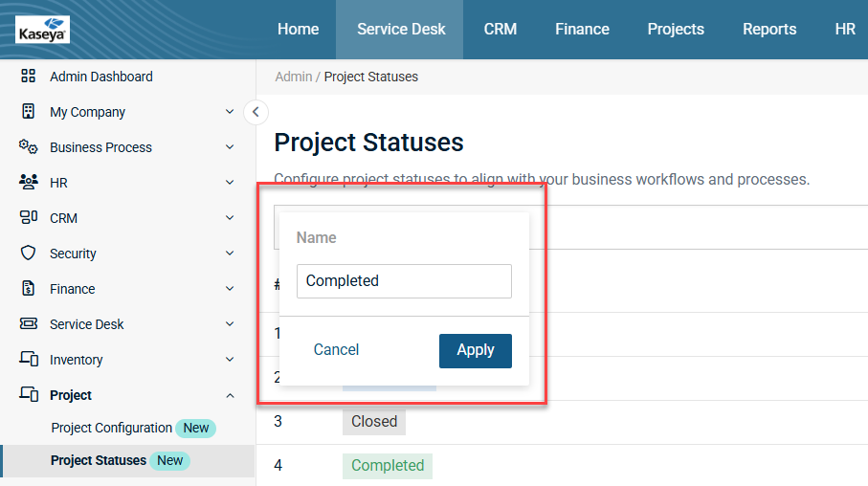Switch to the Reports top tab
868x486 pixels.
[x=769, y=30]
